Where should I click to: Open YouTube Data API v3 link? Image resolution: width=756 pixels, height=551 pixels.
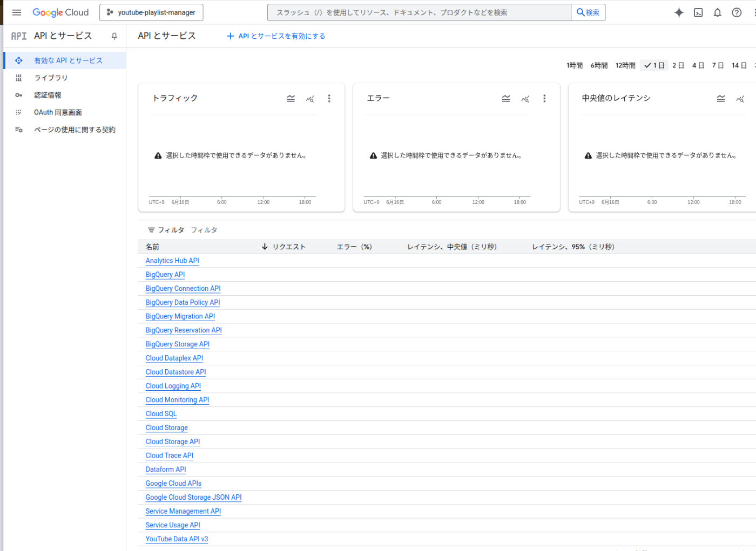pos(177,539)
